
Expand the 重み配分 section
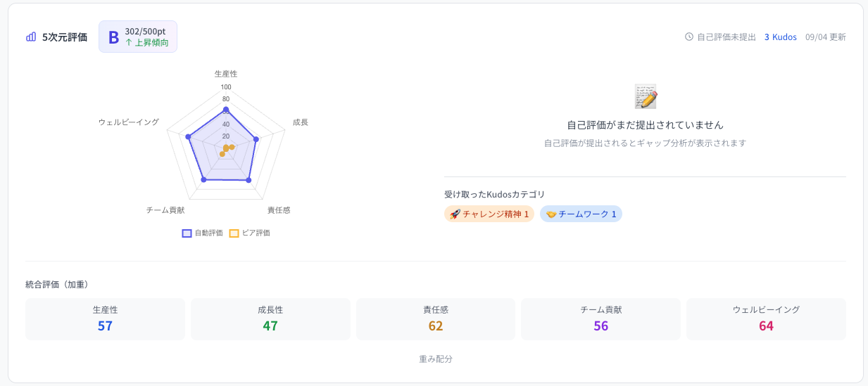tap(436, 359)
